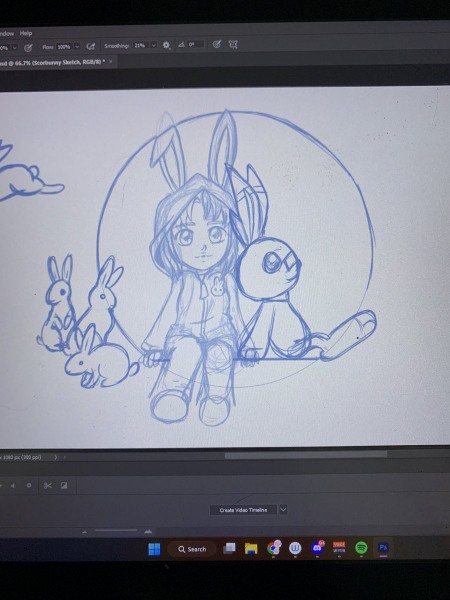Viewport: 450px width, 600px height.
Task: Open Task View from the taskbar
Action: pos(229,548)
